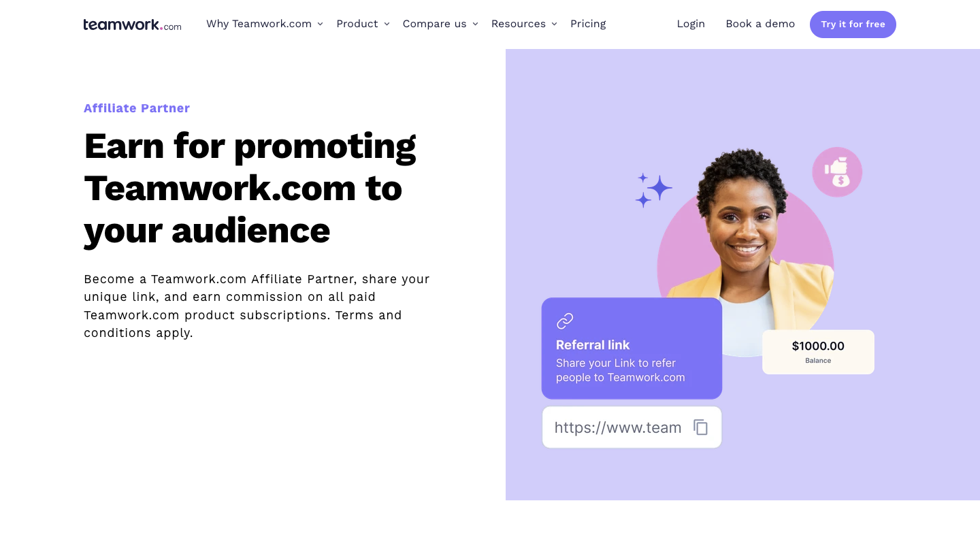Click the sparkle stars icon
The image size is (980, 533).
pos(653,190)
